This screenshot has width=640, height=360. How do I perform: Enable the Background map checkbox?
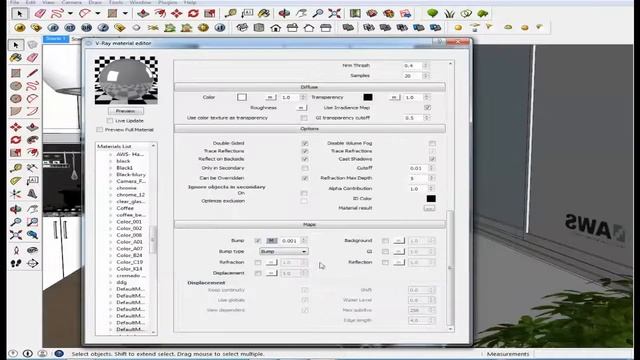click(385, 241)
